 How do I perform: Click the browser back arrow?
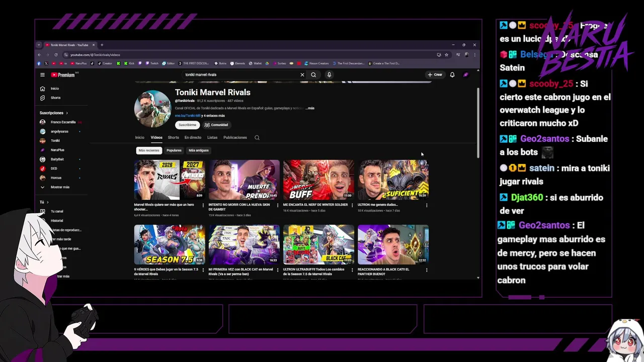[x=39, y=54]
